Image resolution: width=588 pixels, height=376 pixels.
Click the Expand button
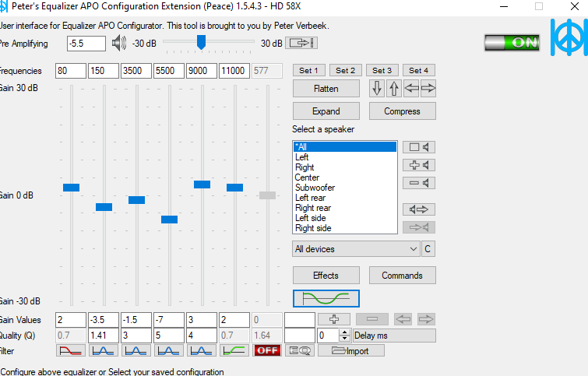326,111
